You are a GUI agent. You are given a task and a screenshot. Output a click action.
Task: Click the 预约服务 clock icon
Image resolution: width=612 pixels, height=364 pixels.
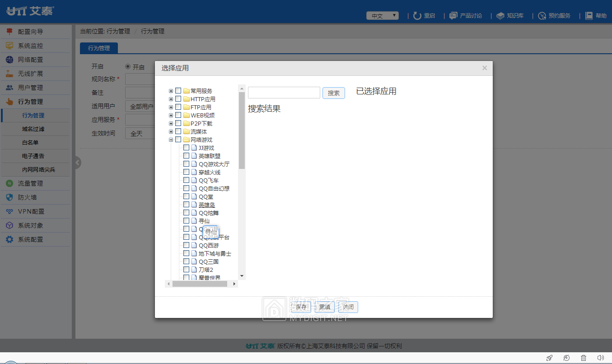(x=542, y=16)
